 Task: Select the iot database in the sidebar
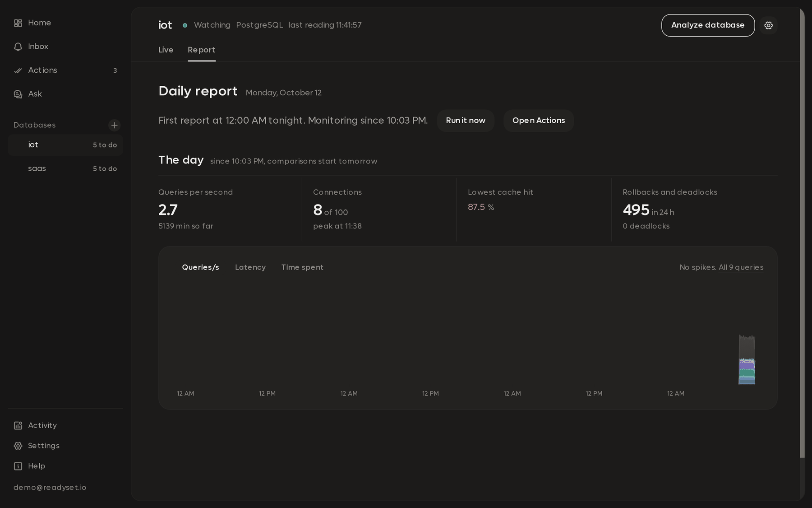65,145
